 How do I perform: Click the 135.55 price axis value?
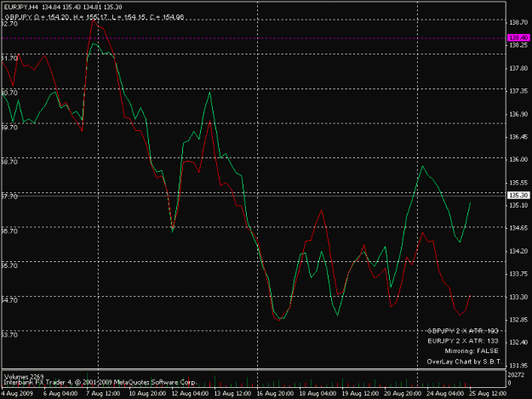pos(518,183)
